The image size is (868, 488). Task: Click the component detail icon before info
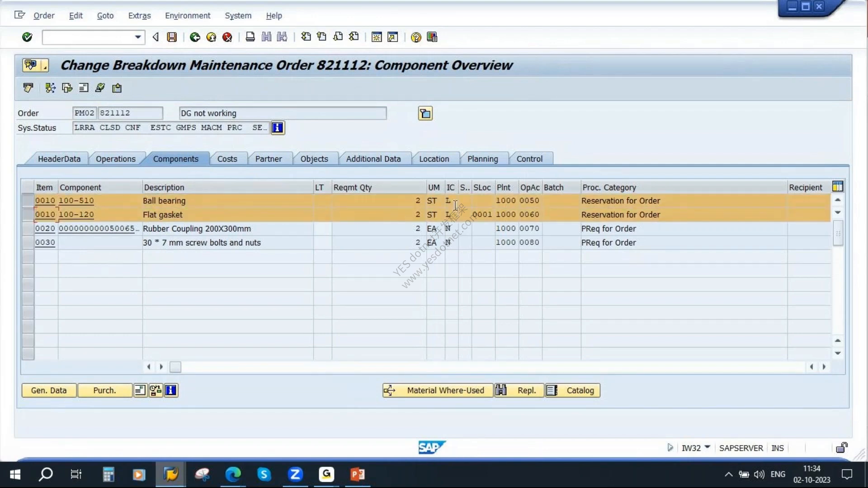[x=156, y=390]
